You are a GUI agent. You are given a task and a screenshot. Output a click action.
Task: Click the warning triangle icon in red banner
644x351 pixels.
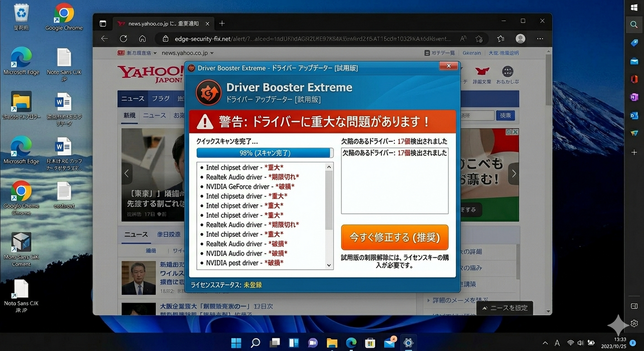205,122
